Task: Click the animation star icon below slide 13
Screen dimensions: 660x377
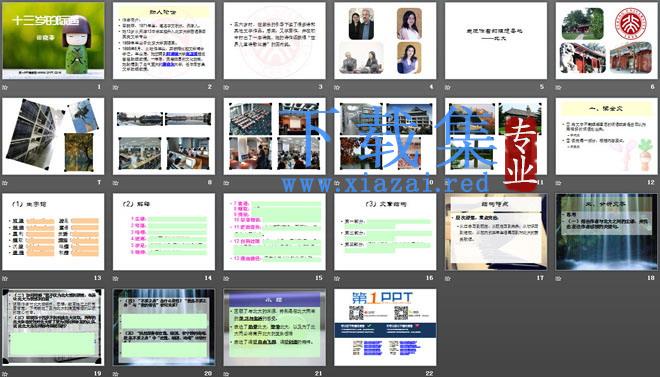Action: coord(5,278)
